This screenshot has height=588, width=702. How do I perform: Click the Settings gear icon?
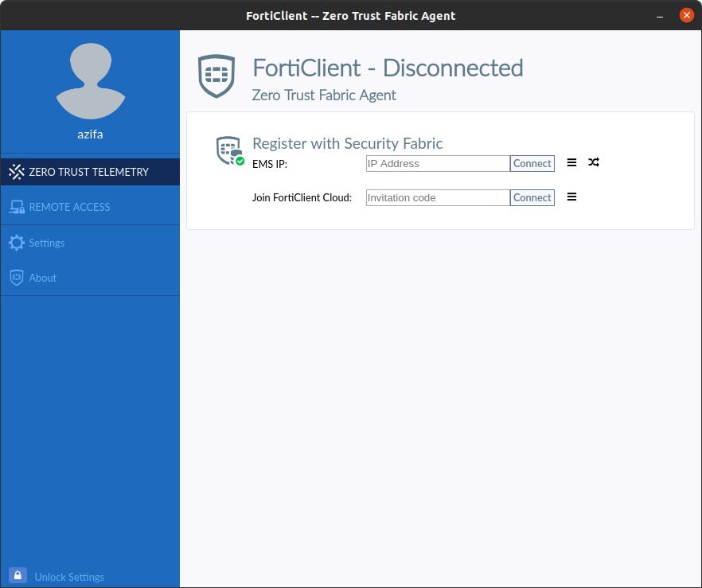pos(17,243)
